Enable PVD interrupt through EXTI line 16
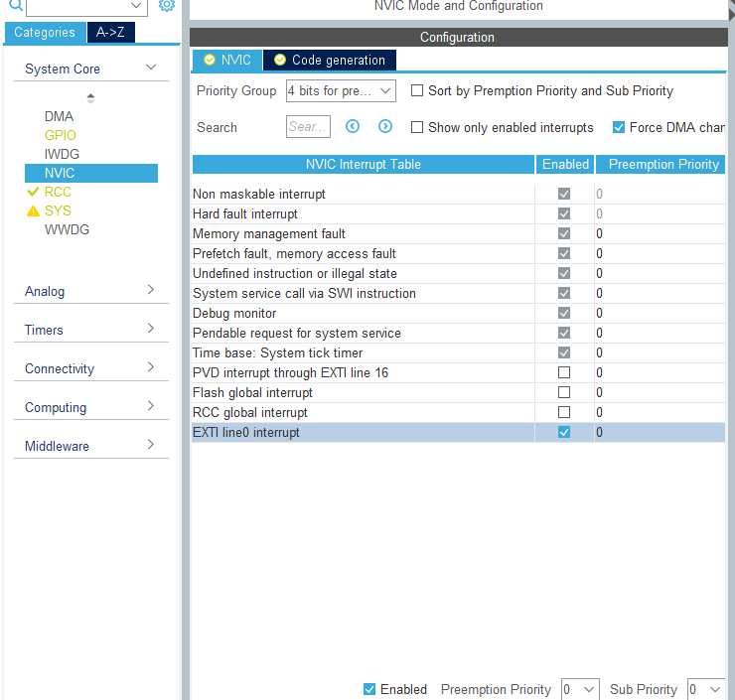735x700 pixels. [x=564, y=372]
